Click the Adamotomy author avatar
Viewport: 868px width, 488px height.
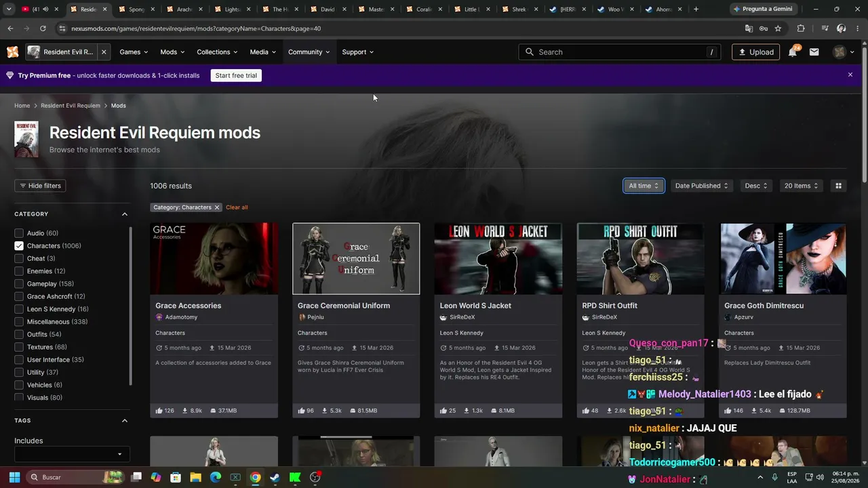(159, 317)
